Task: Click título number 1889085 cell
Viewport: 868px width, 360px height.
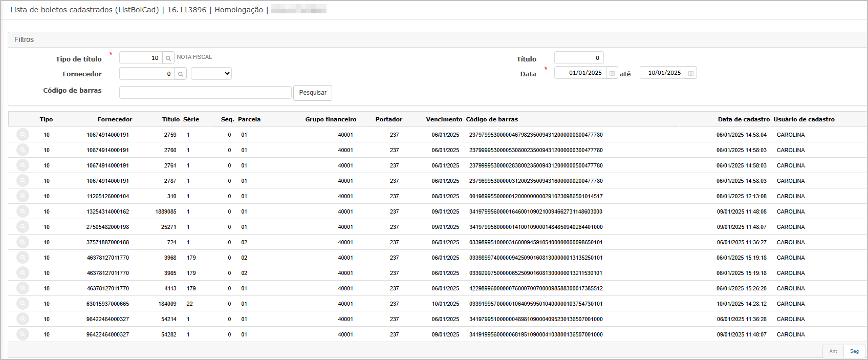Action: tap(166, 211)
